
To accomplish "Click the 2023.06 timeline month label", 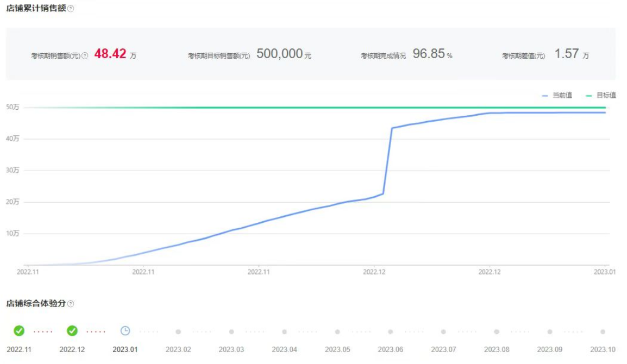I will [x=390, y=349].
